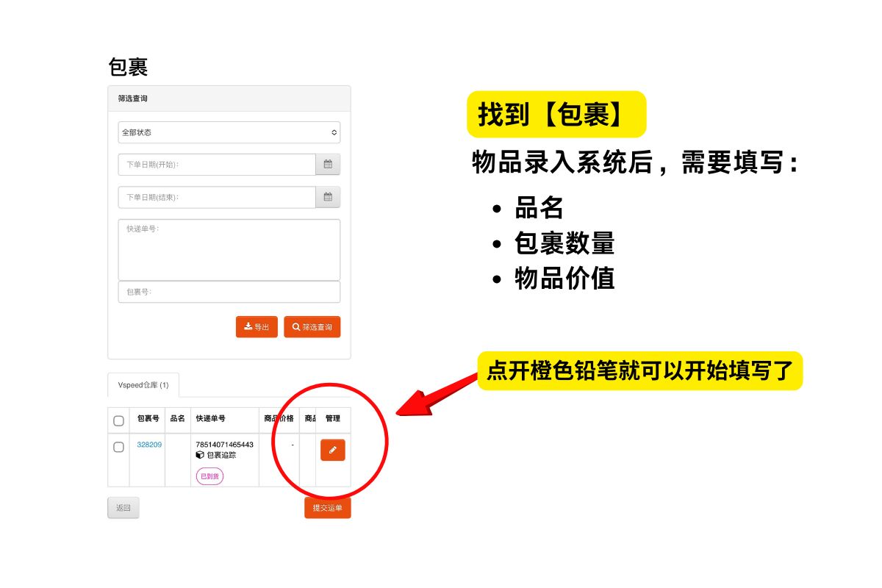Focus the 下单日期(开始) date field
The width and height of the screenshot is (882, 588).
(217, 165)
